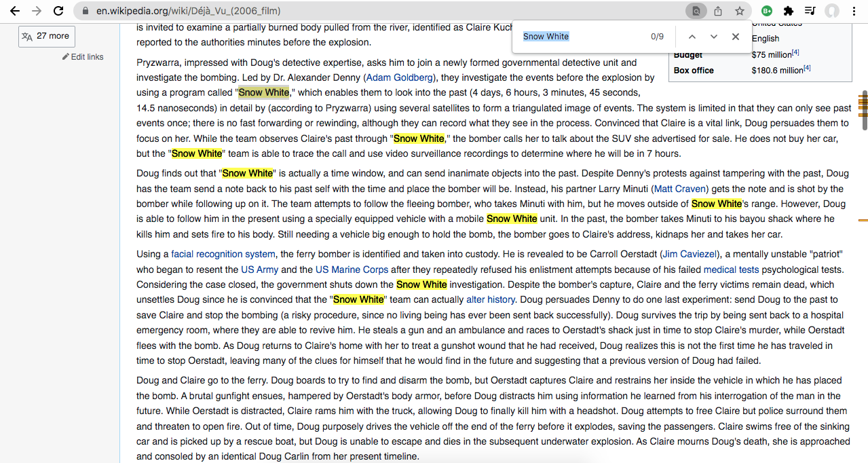Open the green B+ extension
Viewport: 868px width, 463px height.
click(767, 11)
